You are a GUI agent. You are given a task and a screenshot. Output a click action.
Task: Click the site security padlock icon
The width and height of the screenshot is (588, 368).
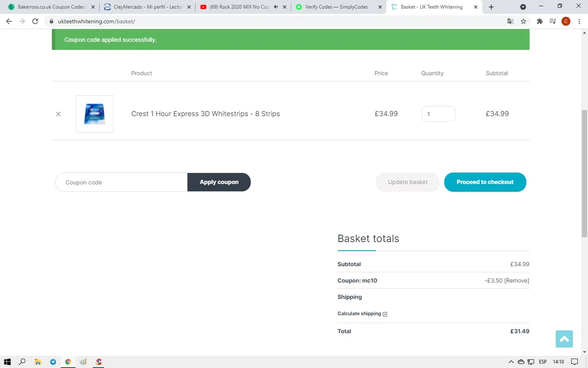(x=51, y=21)
